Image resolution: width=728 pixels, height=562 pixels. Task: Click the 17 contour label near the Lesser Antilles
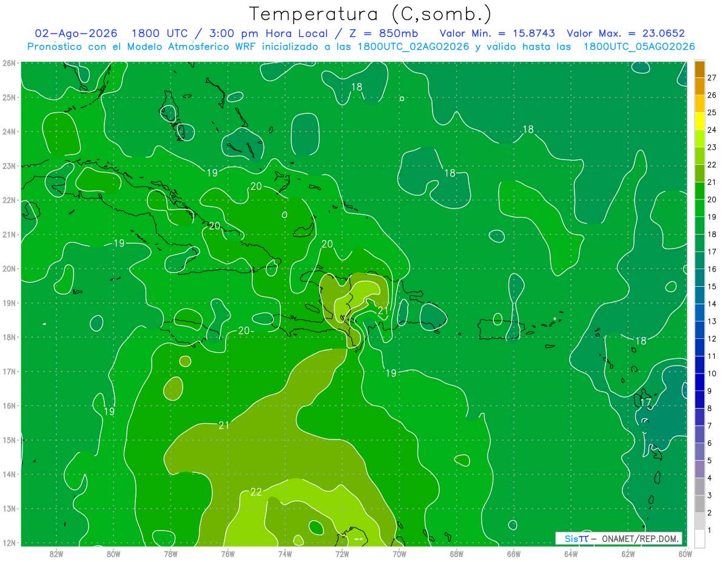[x=646, y=403]
